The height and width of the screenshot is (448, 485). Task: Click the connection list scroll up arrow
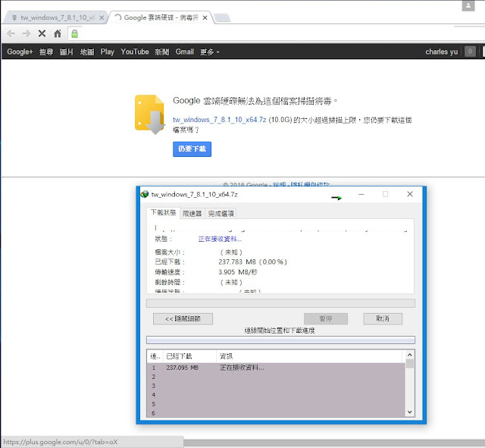coord(409,355)
